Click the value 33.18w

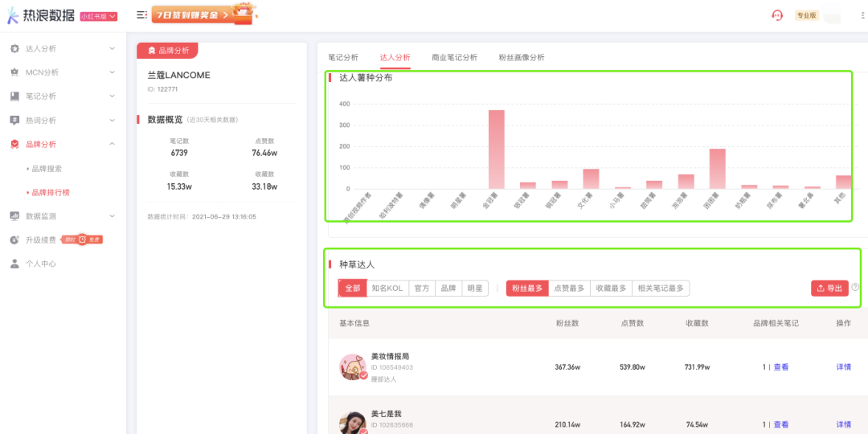point(264,186)
